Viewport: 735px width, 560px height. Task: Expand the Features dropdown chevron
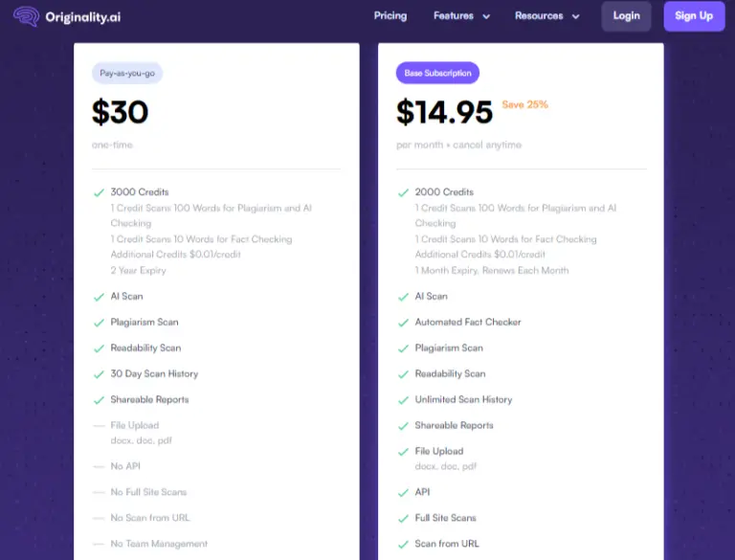point(486,16)
